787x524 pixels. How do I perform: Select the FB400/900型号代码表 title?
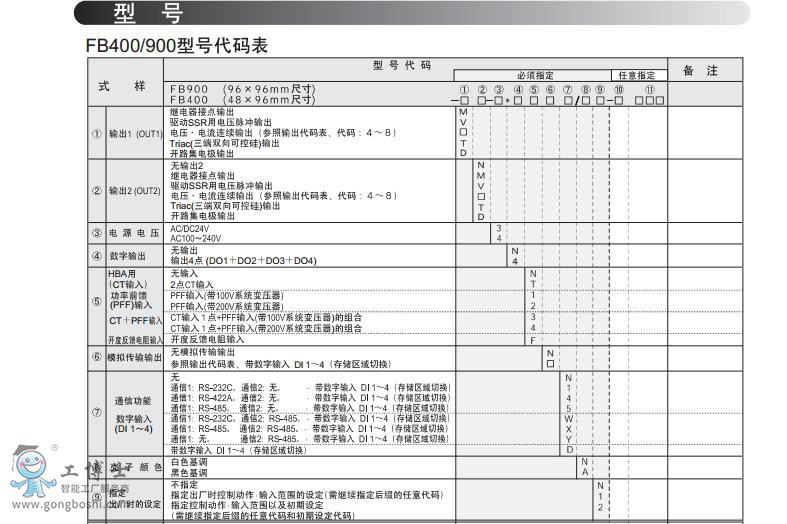[x=177, y=46]
